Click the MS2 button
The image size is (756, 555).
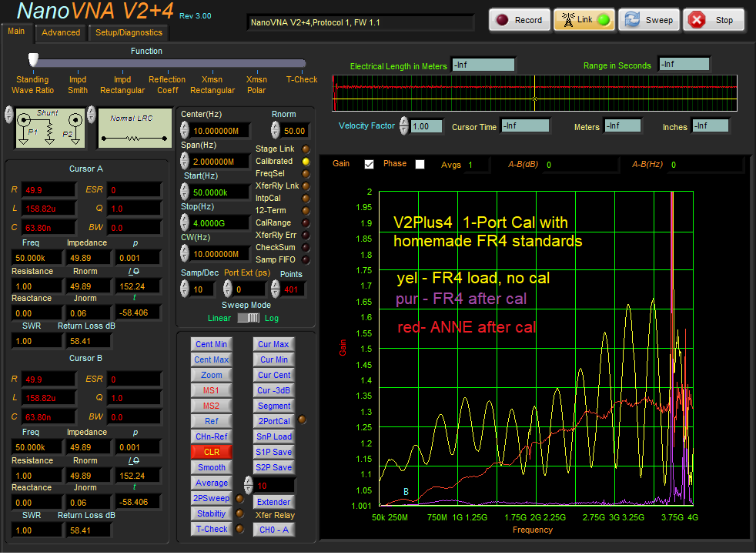[x=211, y=406]
